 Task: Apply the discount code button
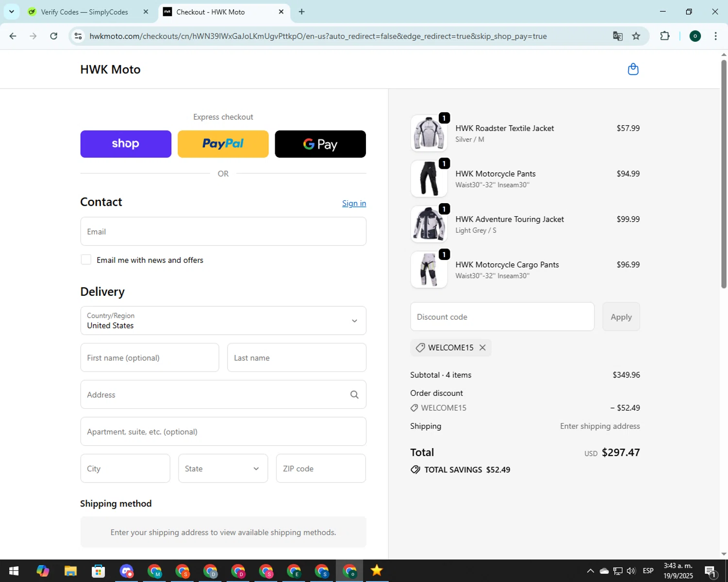coord(621,317)
